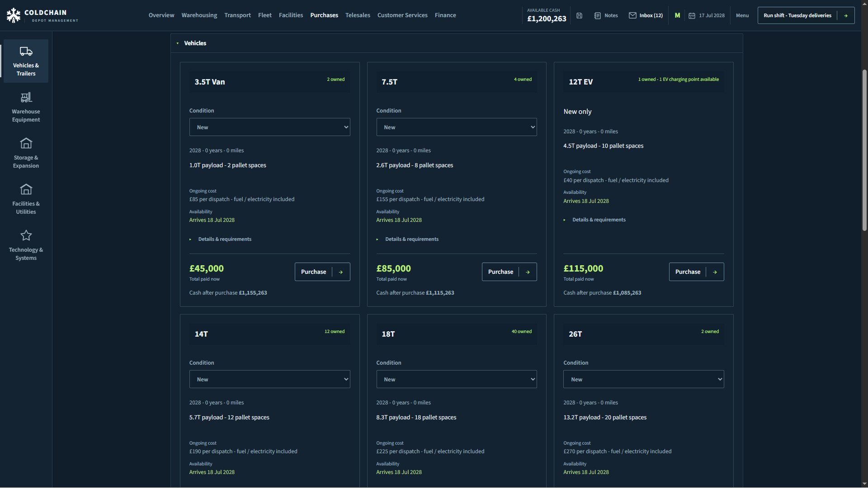Expand 7.5T details & requirements
868x488 pixels.
click(408, 239)
